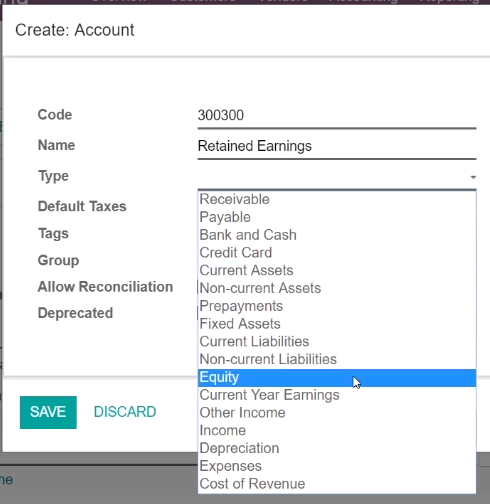Image resolution: width=490 pixels, height=504 pixels.
Task: Choose Prepayments from the list
Action: tap(337, 306)
